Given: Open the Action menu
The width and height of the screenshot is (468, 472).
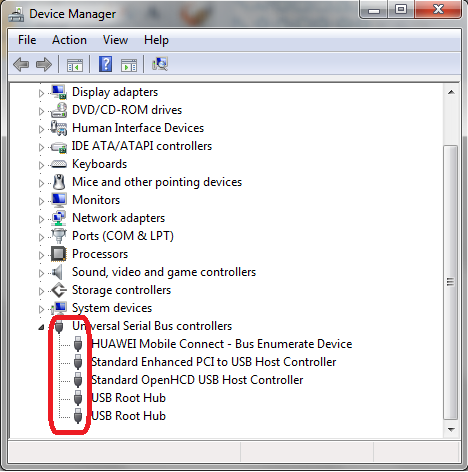Looking at the screenshot, I should [x=69, y=40].
